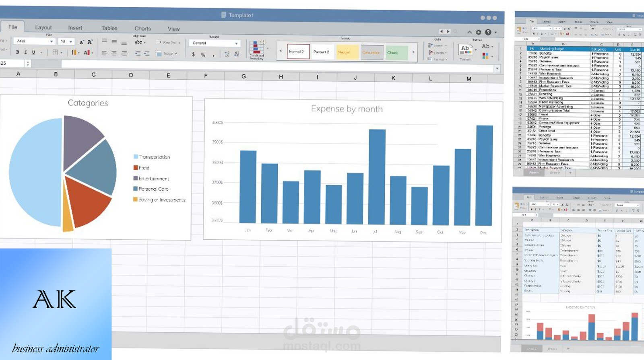Toggle underline formatting in the main window
The height and width of the screenshot is (360, 644).
point(33,52)
